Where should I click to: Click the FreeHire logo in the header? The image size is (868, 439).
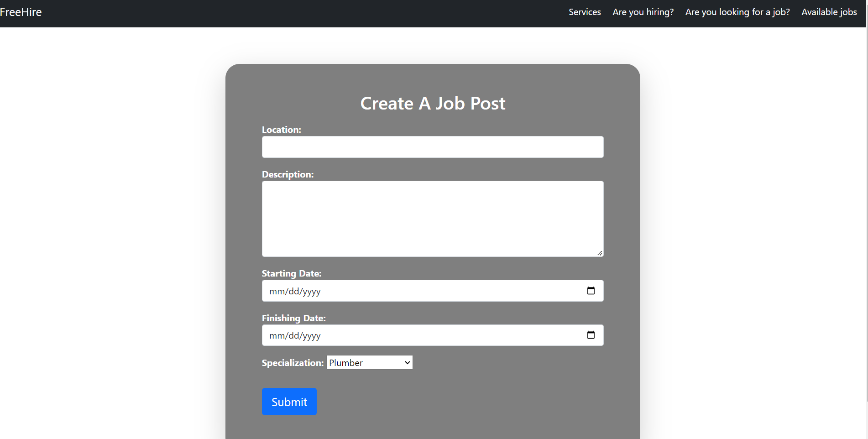coord(21,12)
